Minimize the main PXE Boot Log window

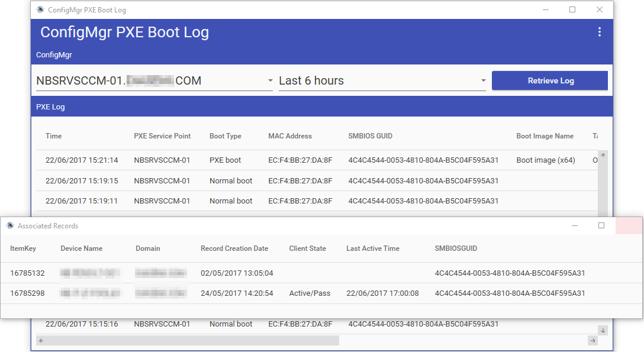[545, 9]
